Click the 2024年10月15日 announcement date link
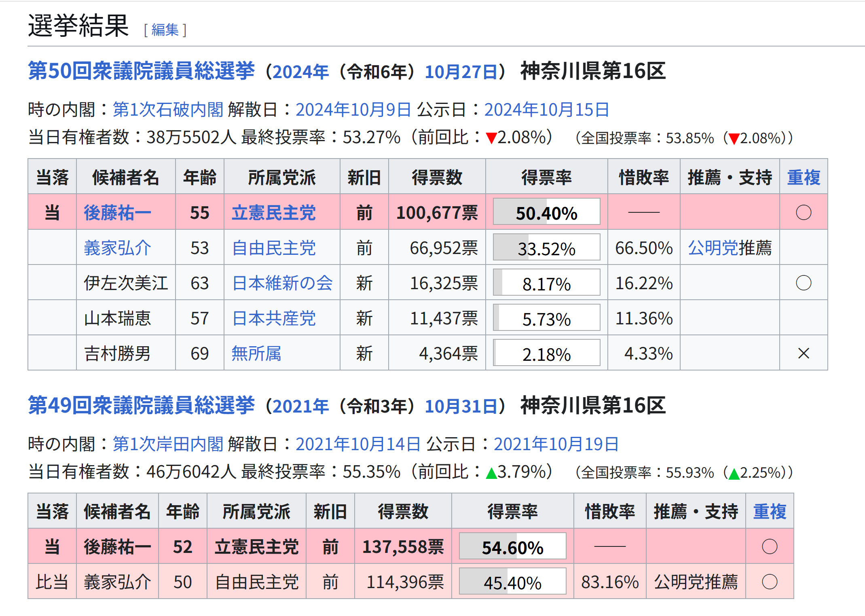 click(x=546, y=110)
